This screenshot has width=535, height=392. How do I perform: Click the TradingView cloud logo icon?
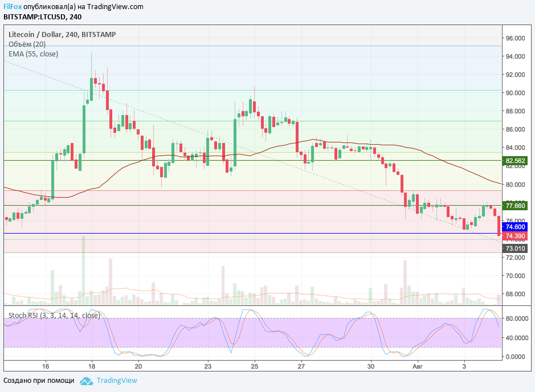[86, 381]
